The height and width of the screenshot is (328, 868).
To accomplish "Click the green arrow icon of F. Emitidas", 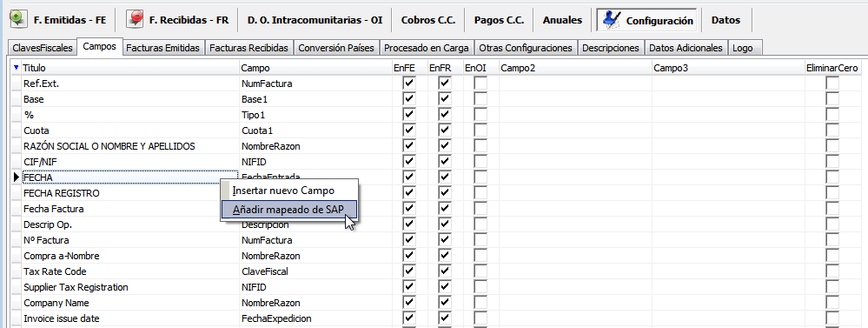I will tap(19, 19).
